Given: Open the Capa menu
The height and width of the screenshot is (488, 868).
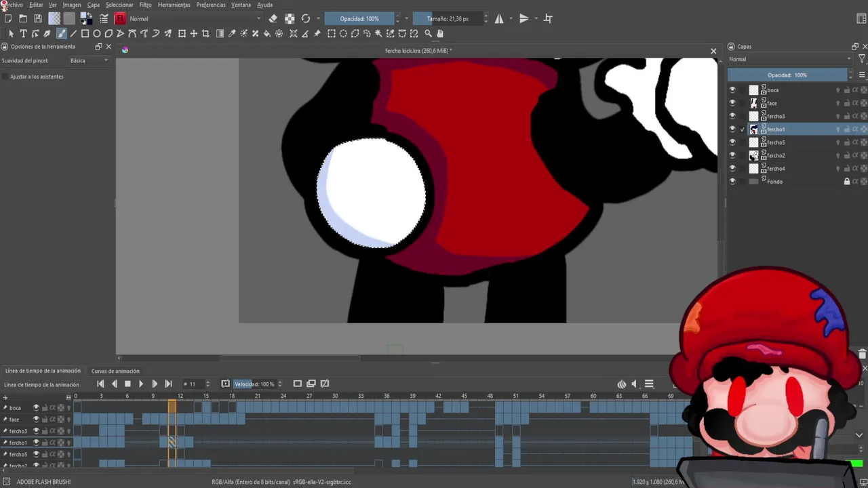Looking at the screenshot, I should tap(94, 5).
